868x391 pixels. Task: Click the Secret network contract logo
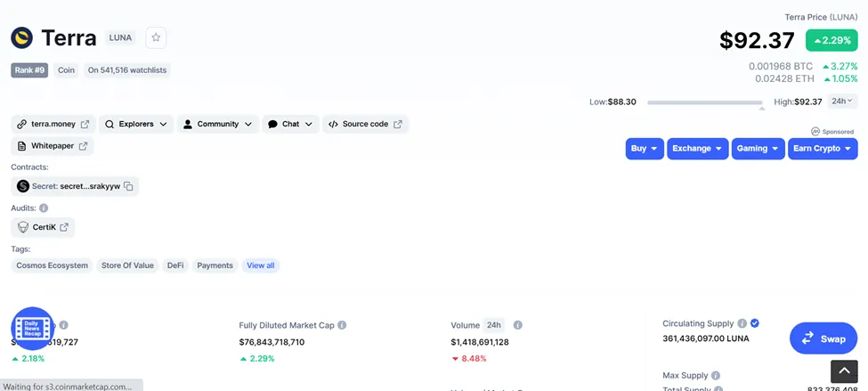click(22, 186)
